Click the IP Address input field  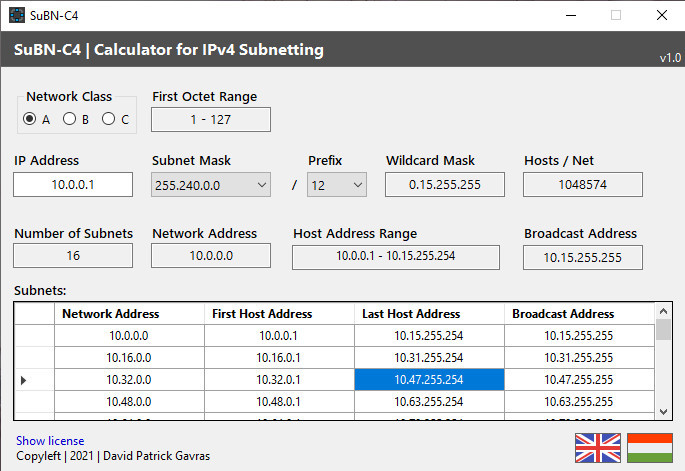tap(73, 184)
